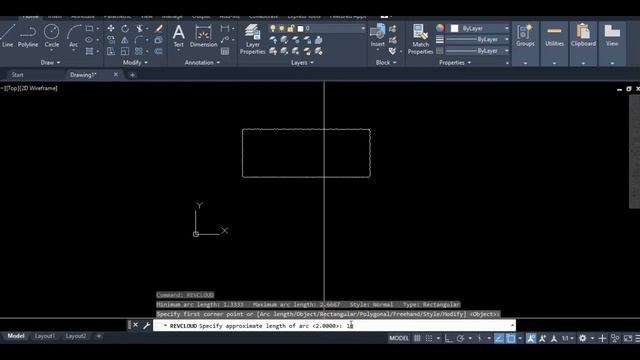Click the Insert block icon
640x360 pixels.
pos(378,36)
